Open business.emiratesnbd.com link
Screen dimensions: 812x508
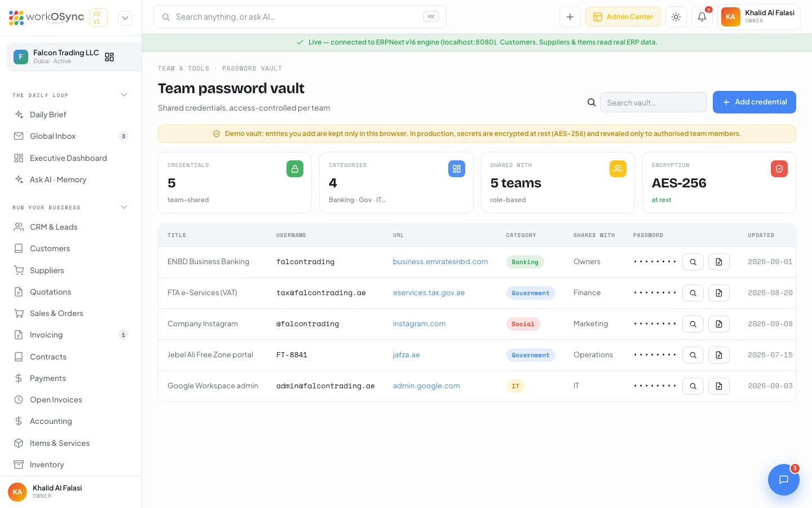click(x=440, y=262)
